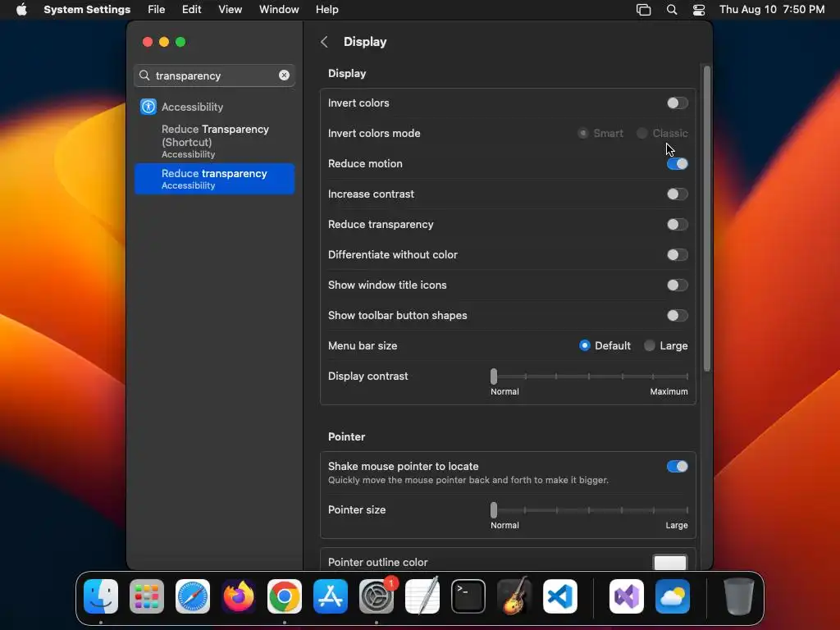The width and height of the screenshot is (840, 630).
Task: Click the magnifier icon in search field
Action: click(x=144, y=75)
